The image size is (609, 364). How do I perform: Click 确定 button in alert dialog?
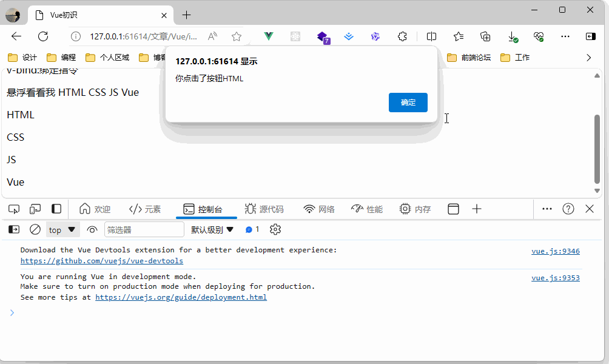408,103
